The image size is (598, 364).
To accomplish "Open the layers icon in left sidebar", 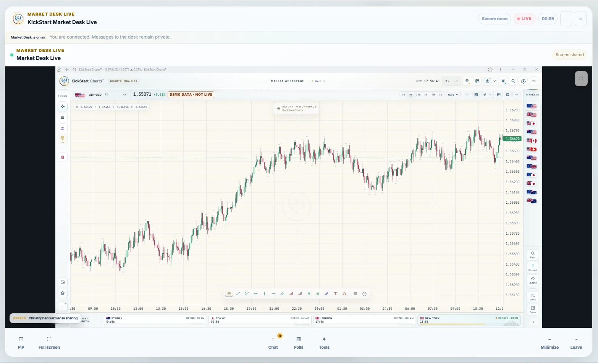I will (63, 293).
